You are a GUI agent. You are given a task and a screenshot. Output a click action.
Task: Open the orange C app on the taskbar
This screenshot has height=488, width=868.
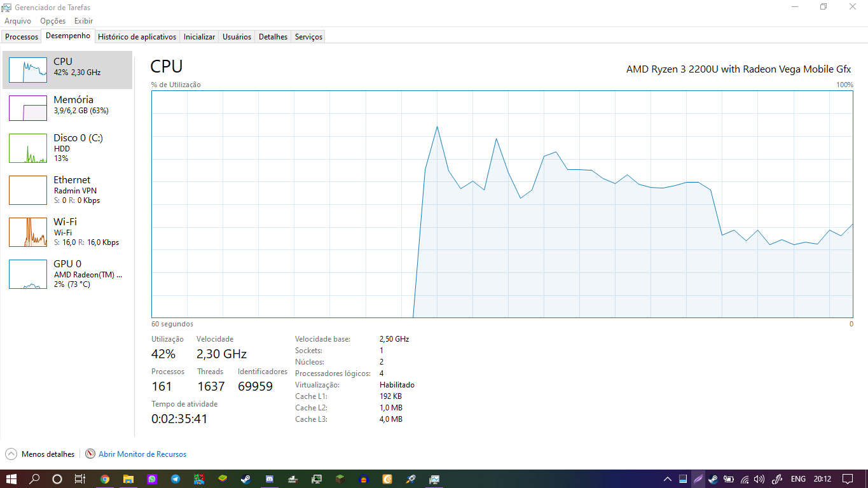tap(387, 478)
